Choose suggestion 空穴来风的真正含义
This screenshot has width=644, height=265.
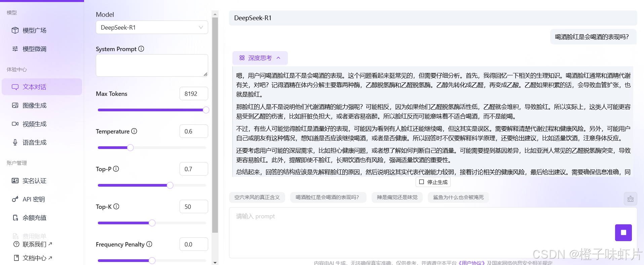click(257, 197)
